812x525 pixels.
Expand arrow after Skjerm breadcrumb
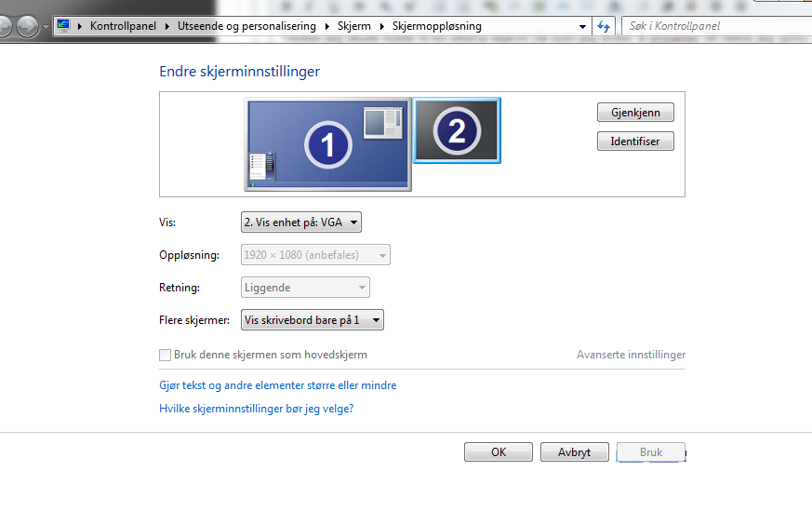(x=381, y=26)
